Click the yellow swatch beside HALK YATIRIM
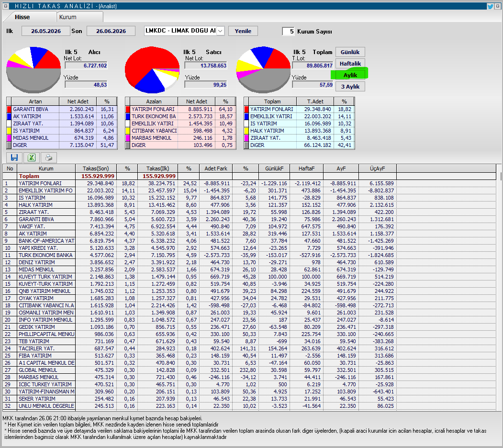Screen dimensions: 503x448 (x=246, y=131)
